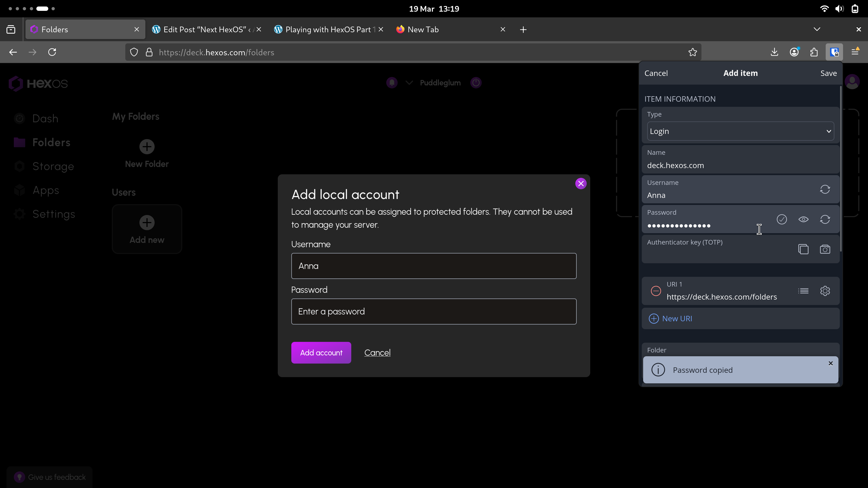868x488 pixels.
Task: Click the Bitwarden Name field deck.hexos.com
Action: click(x=740, y=160)
